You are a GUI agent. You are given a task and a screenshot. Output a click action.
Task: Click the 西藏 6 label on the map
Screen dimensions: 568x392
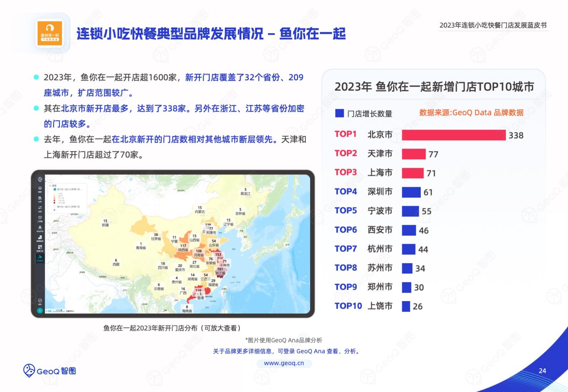116,262
